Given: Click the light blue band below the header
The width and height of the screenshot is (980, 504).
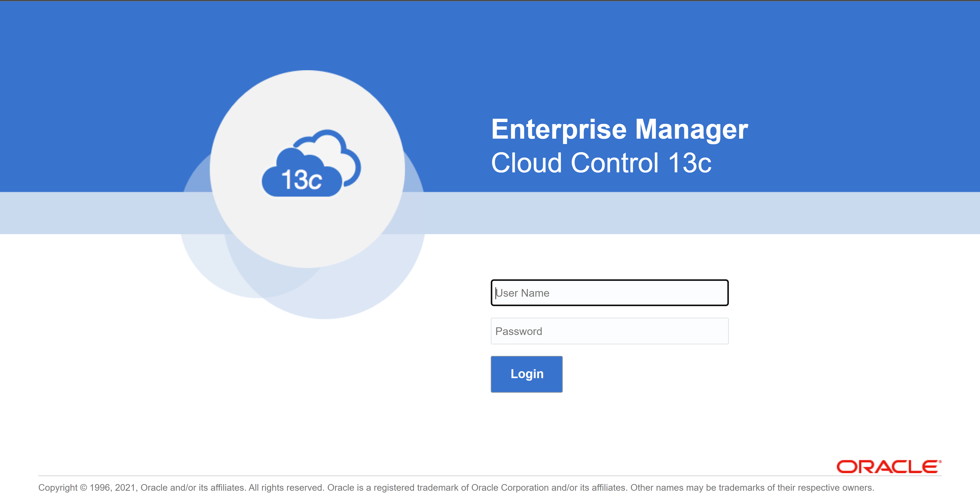Looking at the screenshot, I should click(685, 213).
